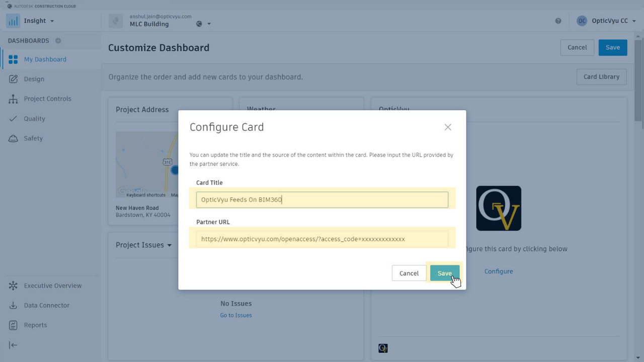This screenshot has height=362, width=644.
Task: Click the Executive Overview network icon
Action: (x=13, y=286)
